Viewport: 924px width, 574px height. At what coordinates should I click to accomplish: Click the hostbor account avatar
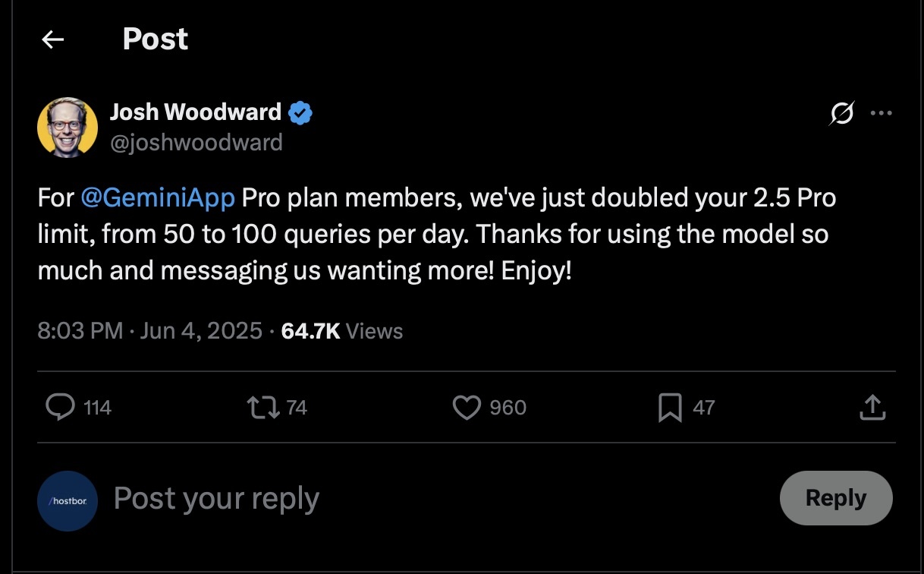(68, 500)
